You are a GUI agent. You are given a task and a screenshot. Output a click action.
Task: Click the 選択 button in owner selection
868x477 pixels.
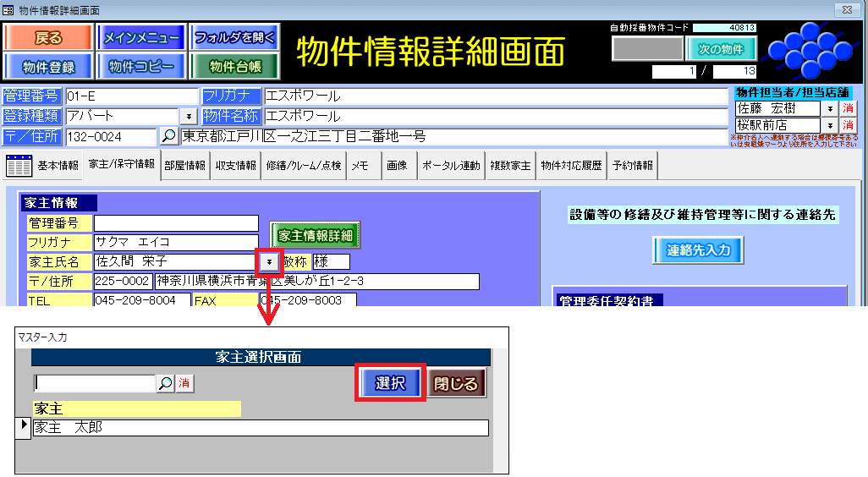[x=389, y=383]
